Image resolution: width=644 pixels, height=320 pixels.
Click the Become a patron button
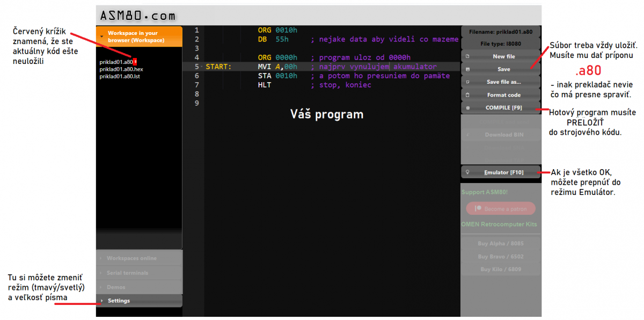click(x=501, y=209)
